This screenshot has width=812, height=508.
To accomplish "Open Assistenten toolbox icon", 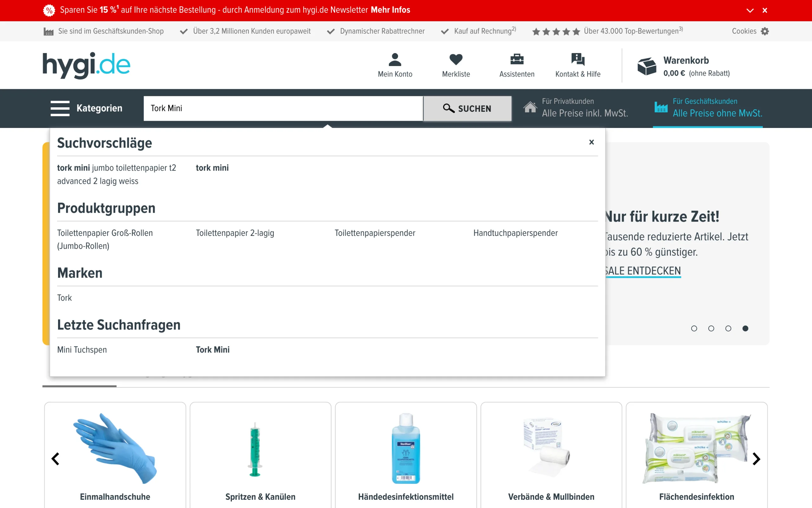I will (x=517, y=60).
